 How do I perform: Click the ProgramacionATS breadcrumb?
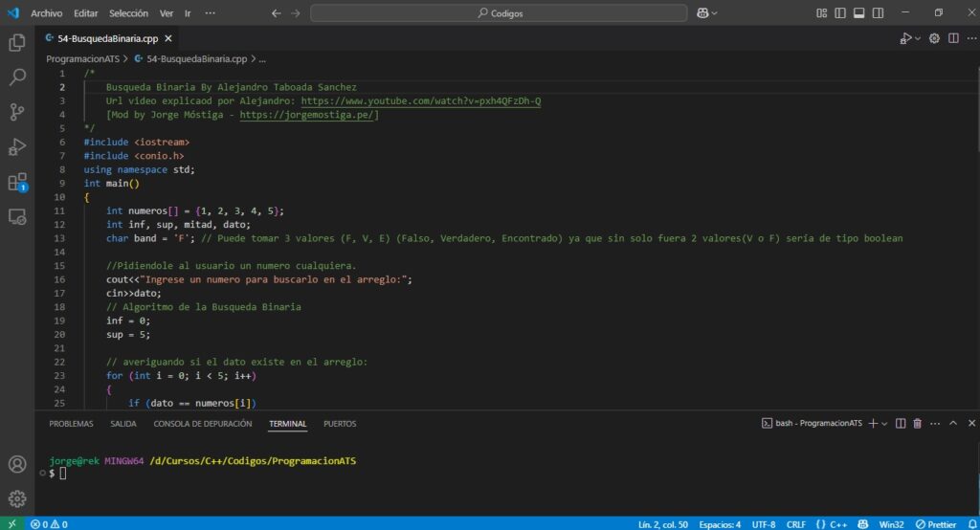pyautogui.click(x=82, y=58)
